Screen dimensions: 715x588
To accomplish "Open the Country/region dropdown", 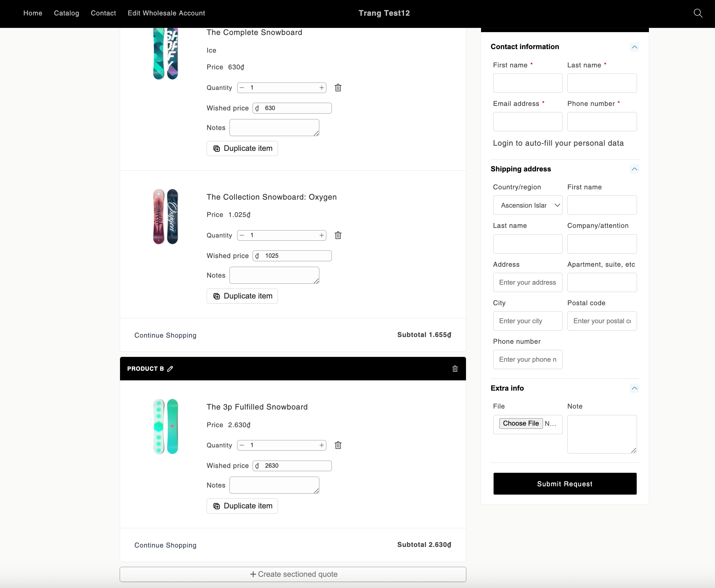I will pyautogui.click(x=528, y=205).
